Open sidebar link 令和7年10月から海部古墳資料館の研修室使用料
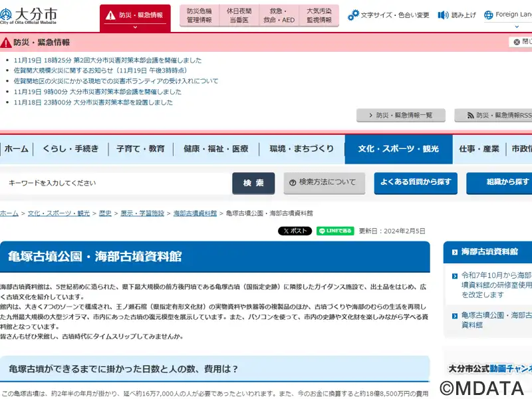 [496, 285]
